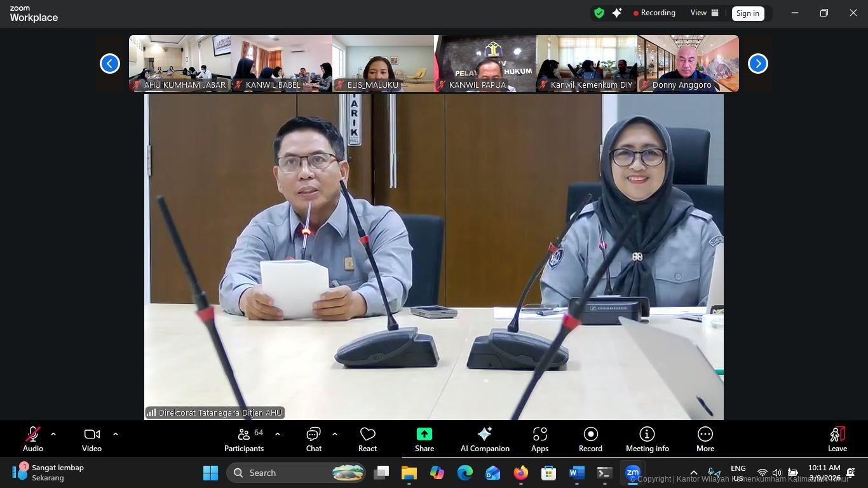This screenshot has height=488, width=868.
Task: Click the Sign in button
Action: 747,13
